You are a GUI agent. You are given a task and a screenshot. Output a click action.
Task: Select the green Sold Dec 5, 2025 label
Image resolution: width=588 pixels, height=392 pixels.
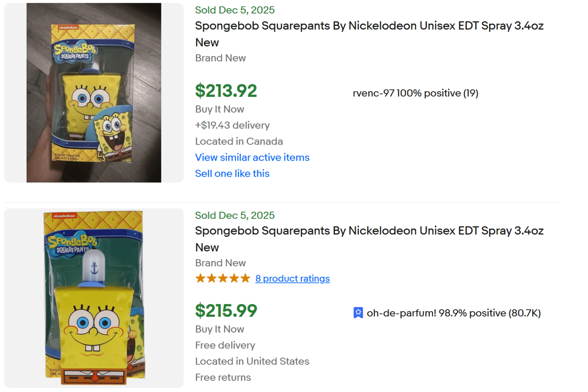pyautogui.click(x=234, y=10)
